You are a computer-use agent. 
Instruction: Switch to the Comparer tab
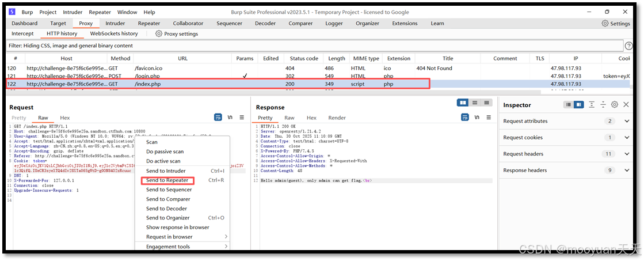[300, 24]
